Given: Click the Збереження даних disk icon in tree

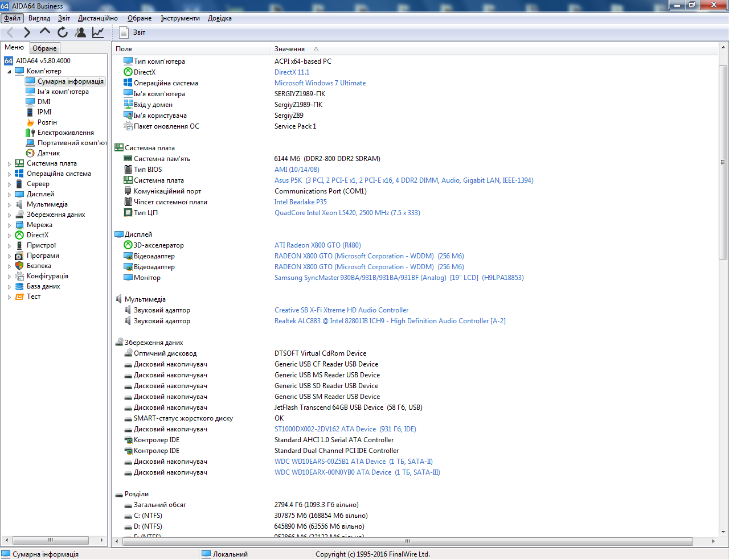Looking at the screenshot, I should [19, 215].
